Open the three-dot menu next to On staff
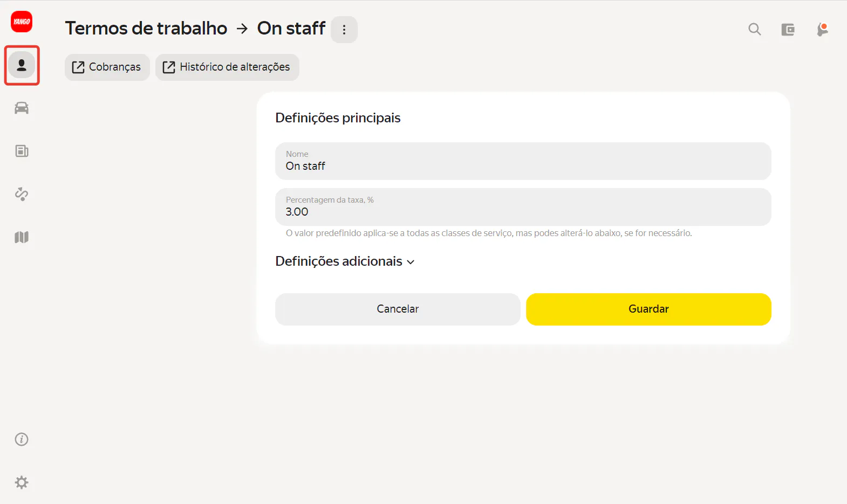Image resolution: width=847 pixels, height=504 pixels. click(x=344, y=30)
